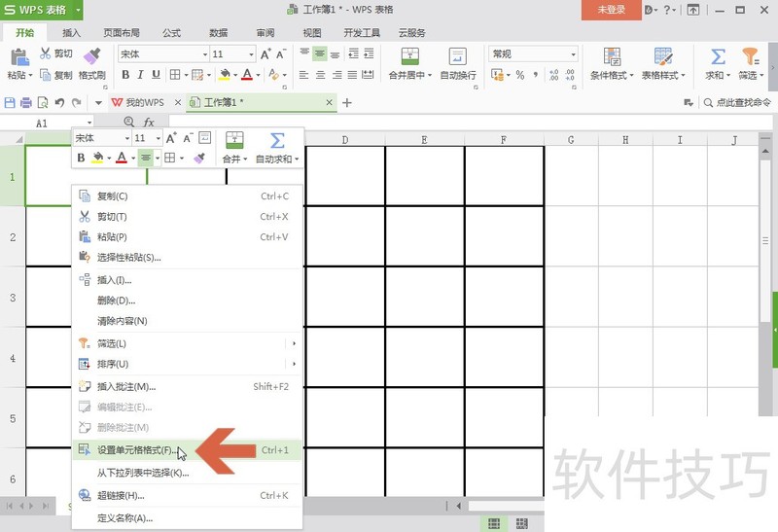This screenshot has height=532, width=778.
Task: Choose 设置单元格格式(F) in context menu
Action: [x=187, y=450]
